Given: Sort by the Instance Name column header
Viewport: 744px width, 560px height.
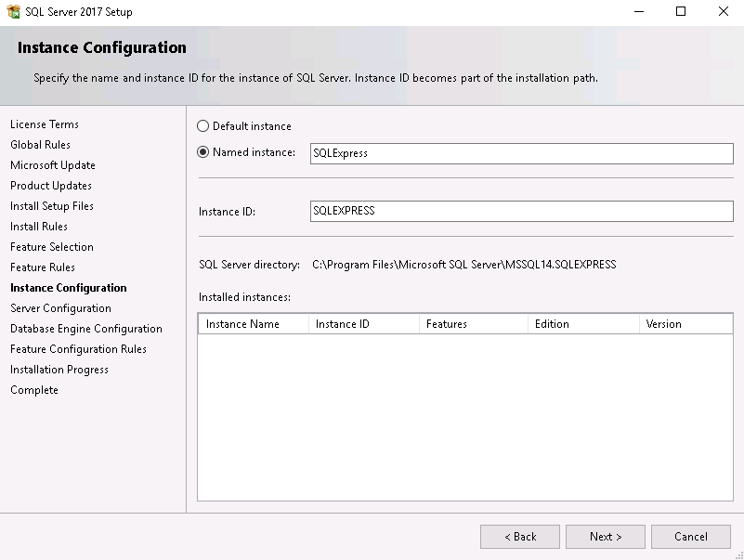Looking at the screenshot, I should point(254,324).
